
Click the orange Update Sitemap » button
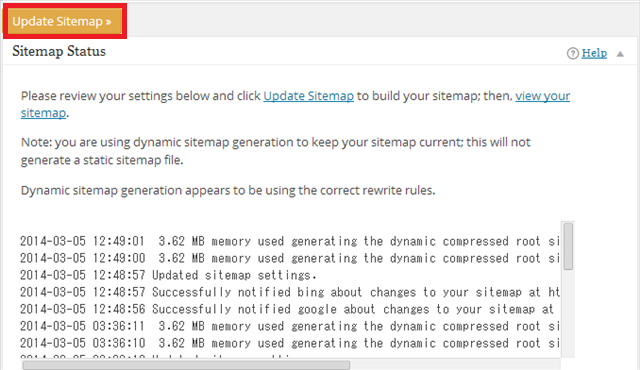64,21
